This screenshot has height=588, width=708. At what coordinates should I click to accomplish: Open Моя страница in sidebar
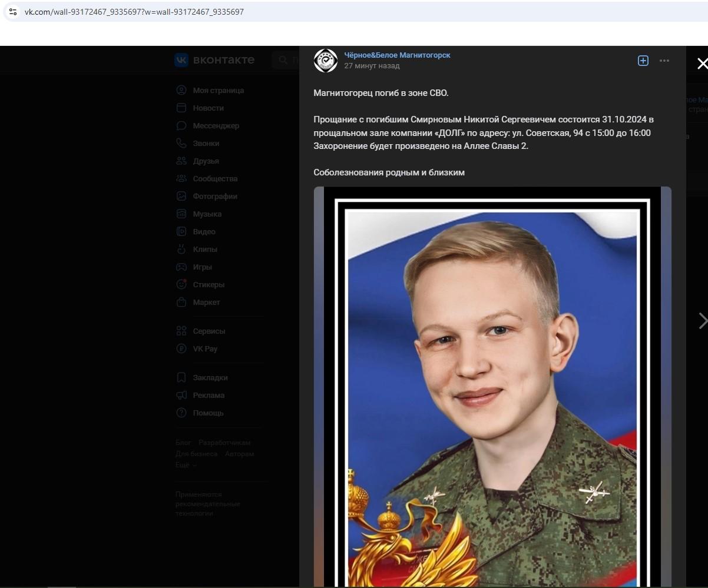pyautogui.click(x=219, y=90)
